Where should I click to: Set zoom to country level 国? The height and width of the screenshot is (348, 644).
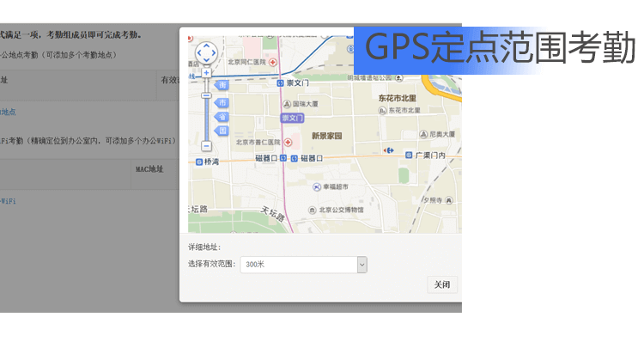click(x=221, y=131)
